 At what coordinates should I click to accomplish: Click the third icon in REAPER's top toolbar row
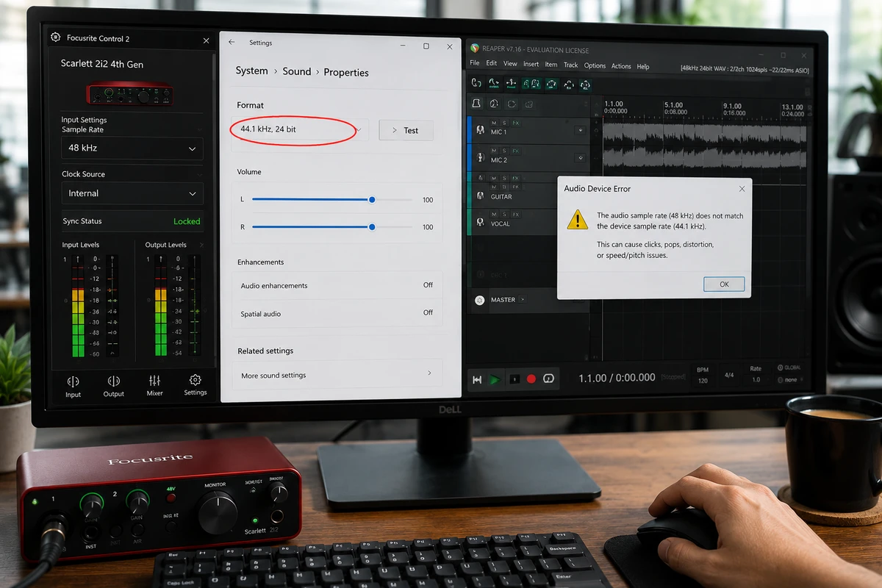point(513,84)
